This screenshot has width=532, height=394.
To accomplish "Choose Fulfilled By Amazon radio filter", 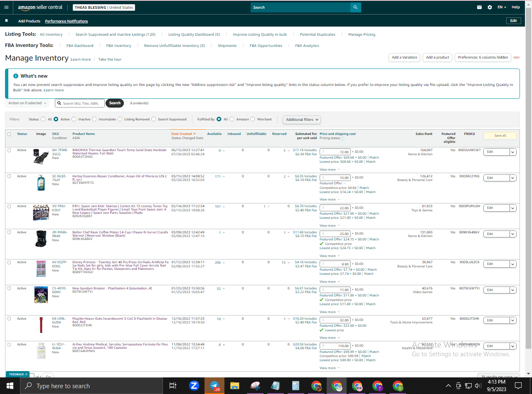I will [x=232, y=119].
